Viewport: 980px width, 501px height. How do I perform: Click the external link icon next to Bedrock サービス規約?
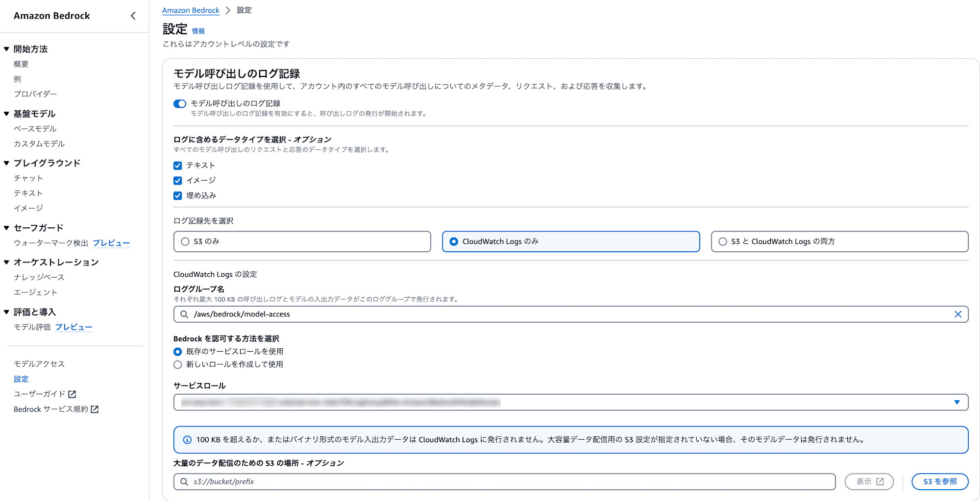[x=95, y=409]
